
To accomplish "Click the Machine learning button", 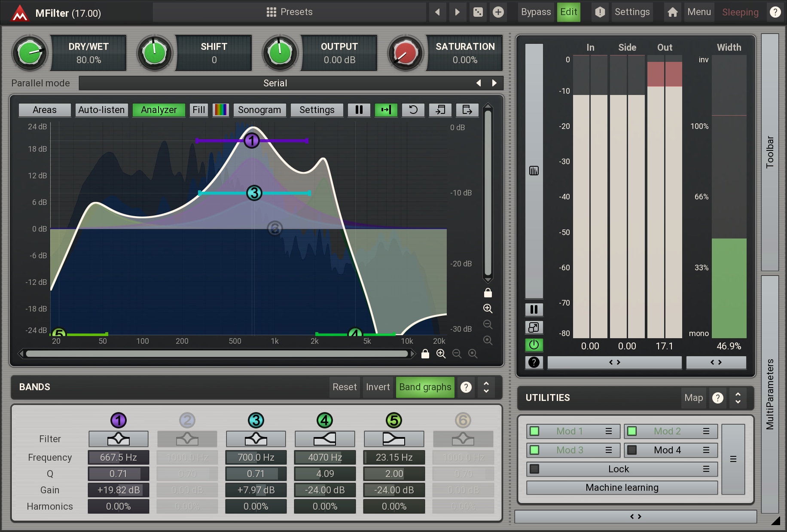I will click(x=622, y=488).
